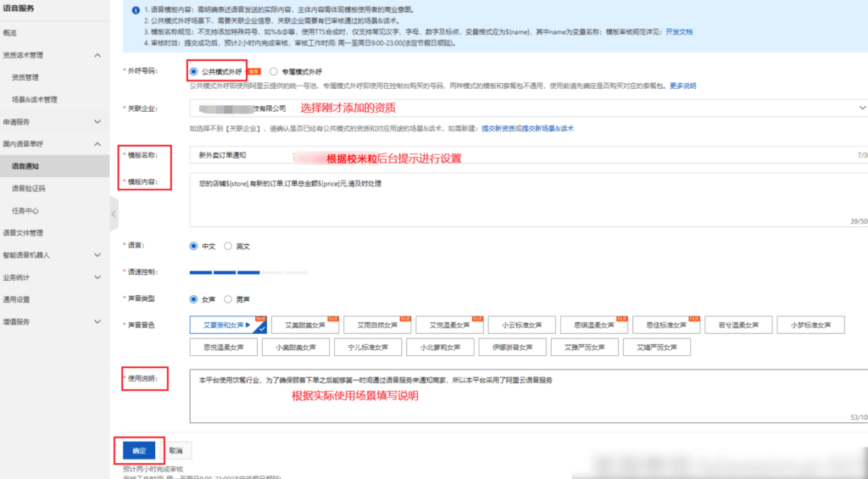The image size is (868, 479).
Task: Click the blue info icon in the notice
Action: click(136, 10)
